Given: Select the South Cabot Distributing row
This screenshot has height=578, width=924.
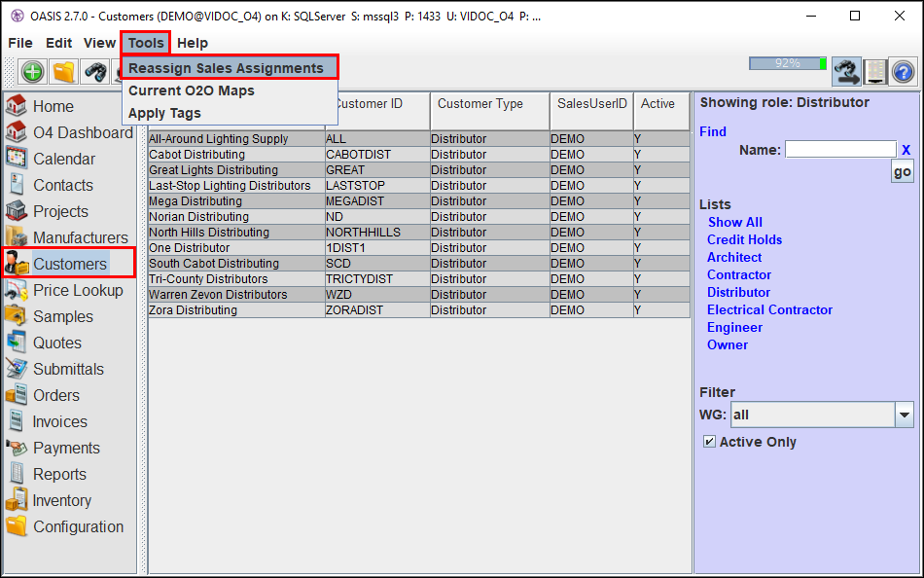Looking at the screenshot, I should click(x=419, y=264).
